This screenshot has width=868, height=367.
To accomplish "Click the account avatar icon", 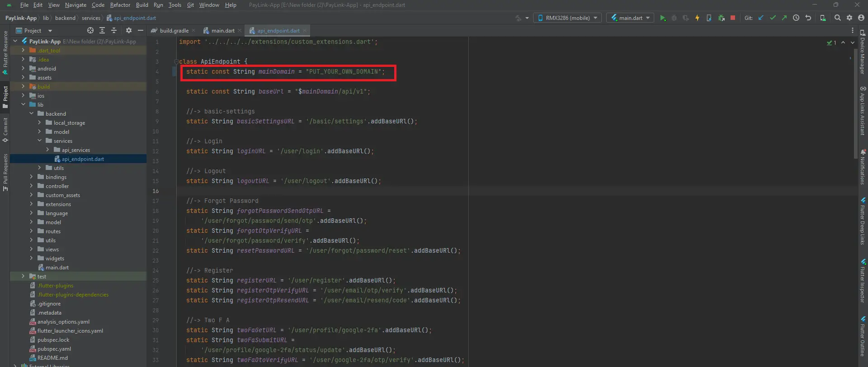I will (x=861, y=18).
